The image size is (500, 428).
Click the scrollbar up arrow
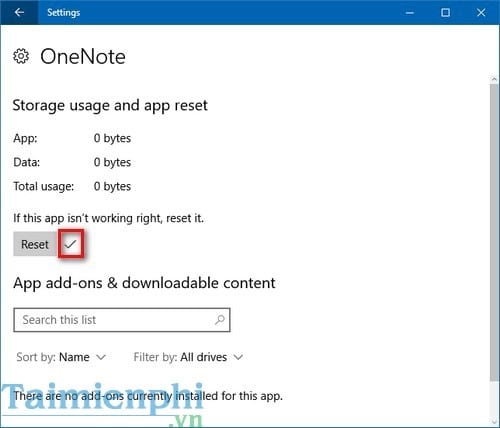point(494,79)
